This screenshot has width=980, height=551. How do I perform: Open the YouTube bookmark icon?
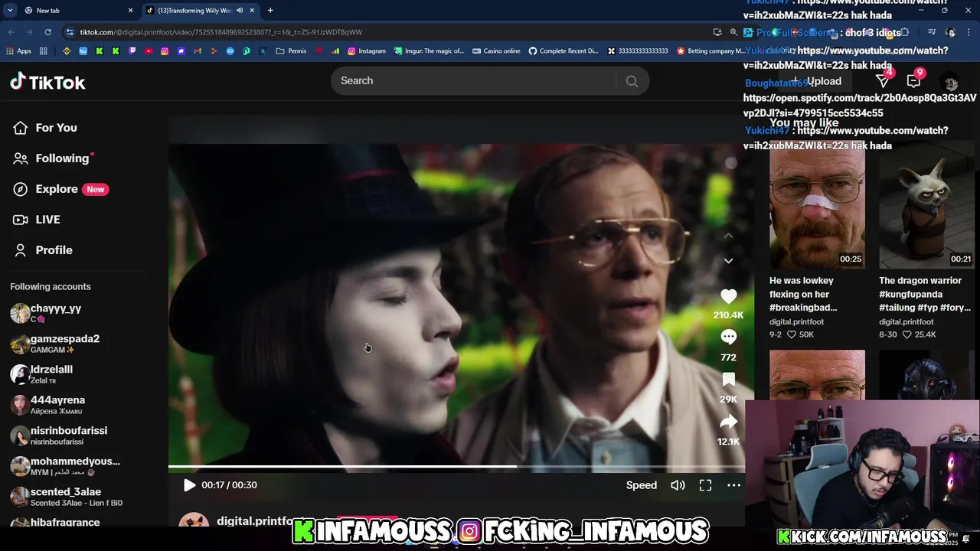point(149,51)
